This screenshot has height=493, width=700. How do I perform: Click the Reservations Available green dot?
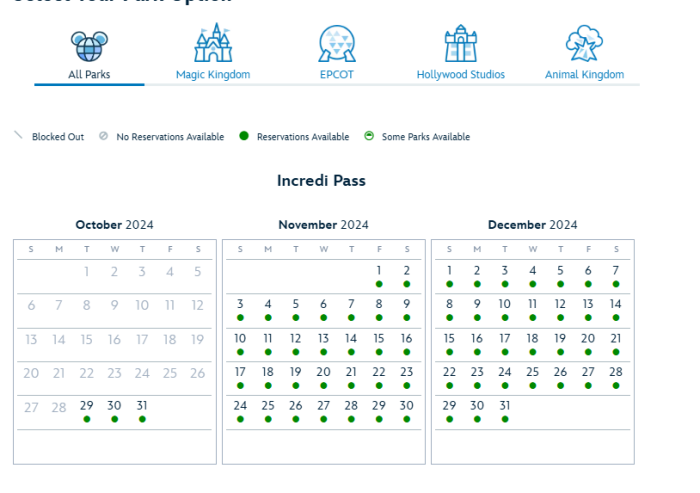[x=243, y=136]
